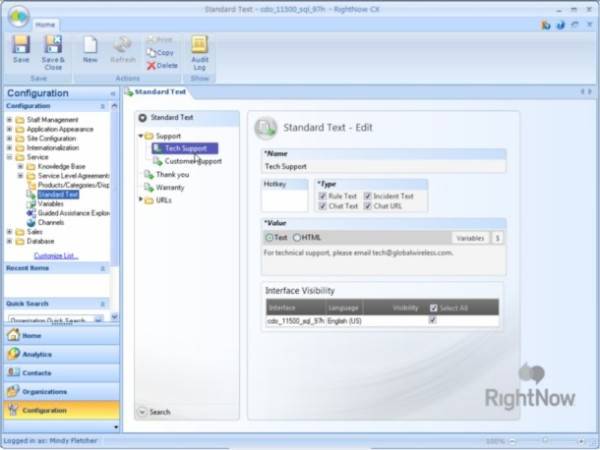This screenshot has width=600, height=450.
Task: Expand the Knowledge Base folder
Action: (x=21, y=166)
